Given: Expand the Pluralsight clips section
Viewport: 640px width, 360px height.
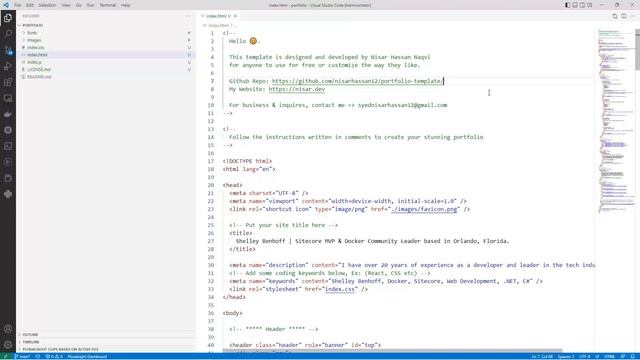Looking at the screenshot, I should [x=106, y=349].
